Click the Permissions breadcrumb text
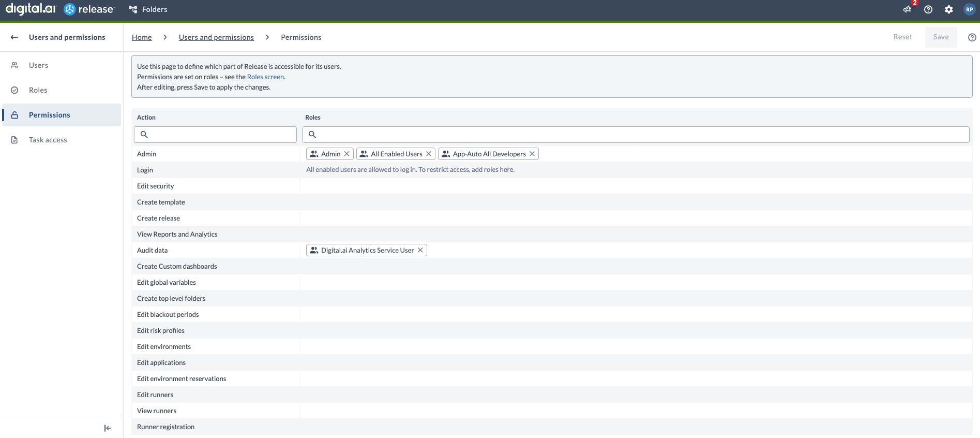 (x=301, y=37)
